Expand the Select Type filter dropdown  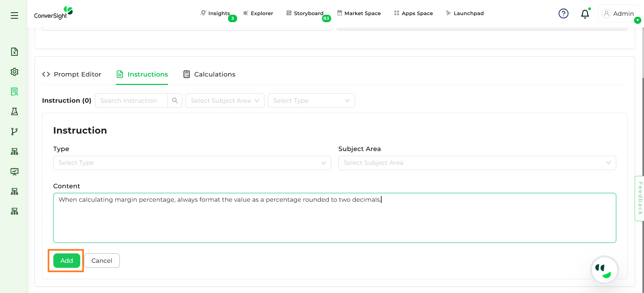click(311, 101)
